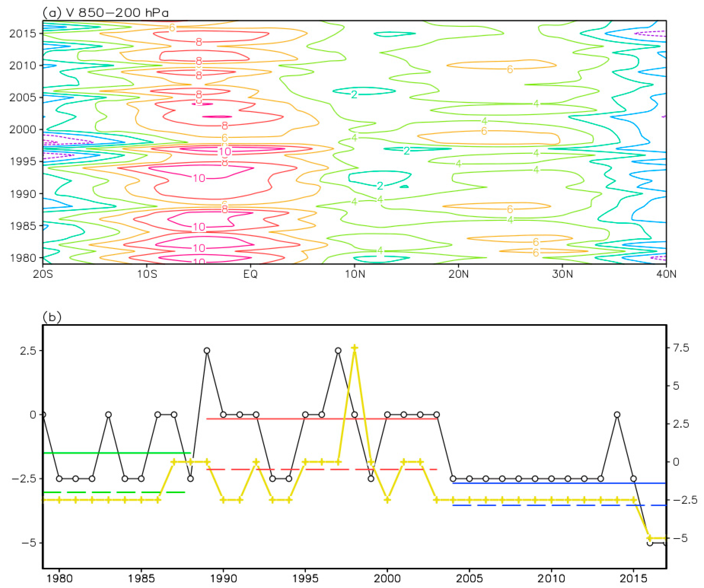Click the '2000' label on bottom time axis
704x588 pixels.
coord(387,578)
